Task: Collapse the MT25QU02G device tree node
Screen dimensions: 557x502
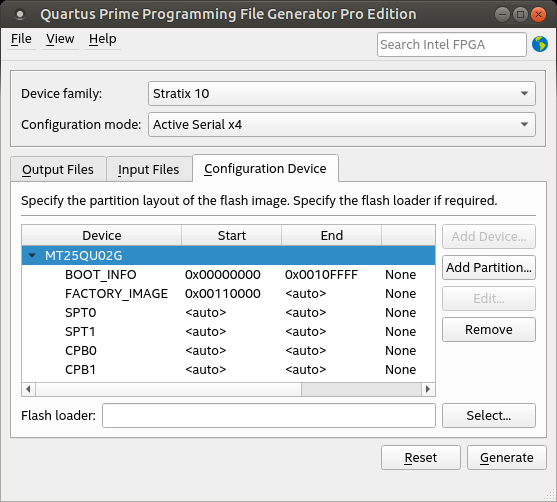Action: point(32,255)
